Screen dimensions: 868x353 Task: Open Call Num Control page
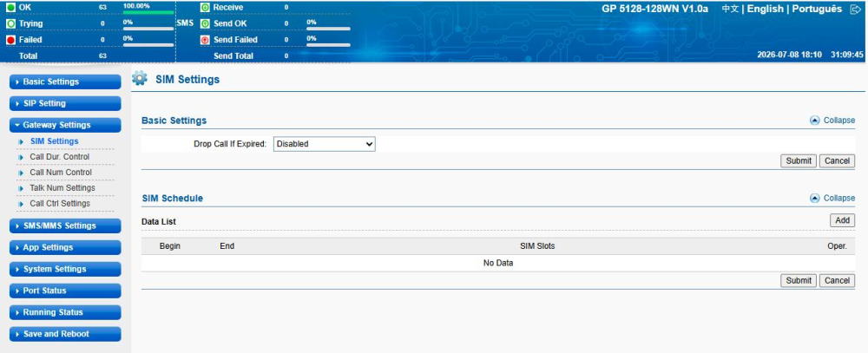(x=61, y=173)
